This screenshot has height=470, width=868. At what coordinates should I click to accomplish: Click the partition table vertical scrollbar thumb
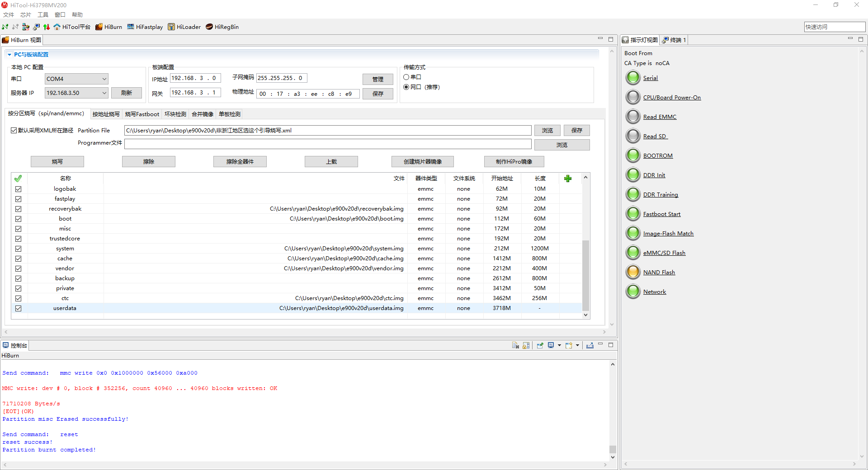(585, 275)
